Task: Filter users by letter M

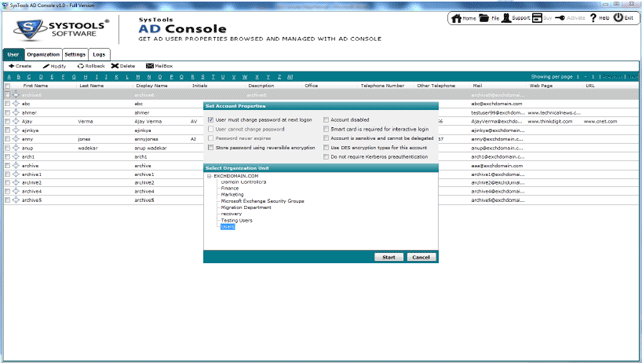Action: click(138, 77)
